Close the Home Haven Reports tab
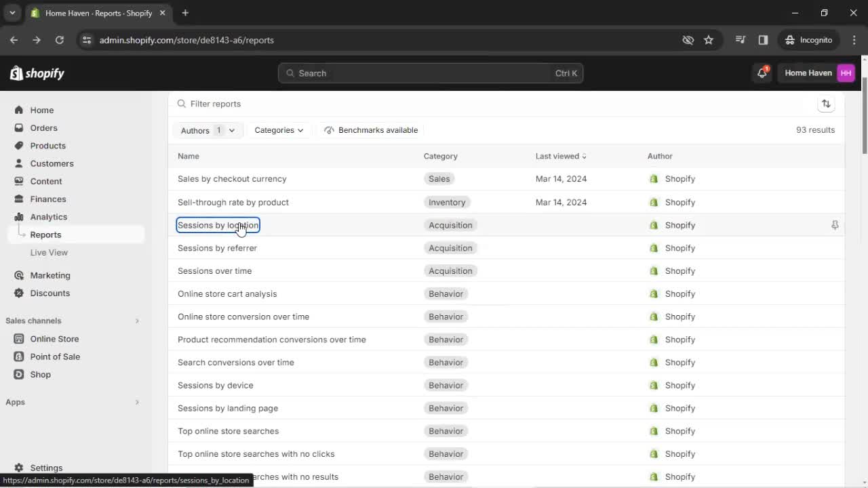This screenshot has width=868, height=488. coord(162,13)
